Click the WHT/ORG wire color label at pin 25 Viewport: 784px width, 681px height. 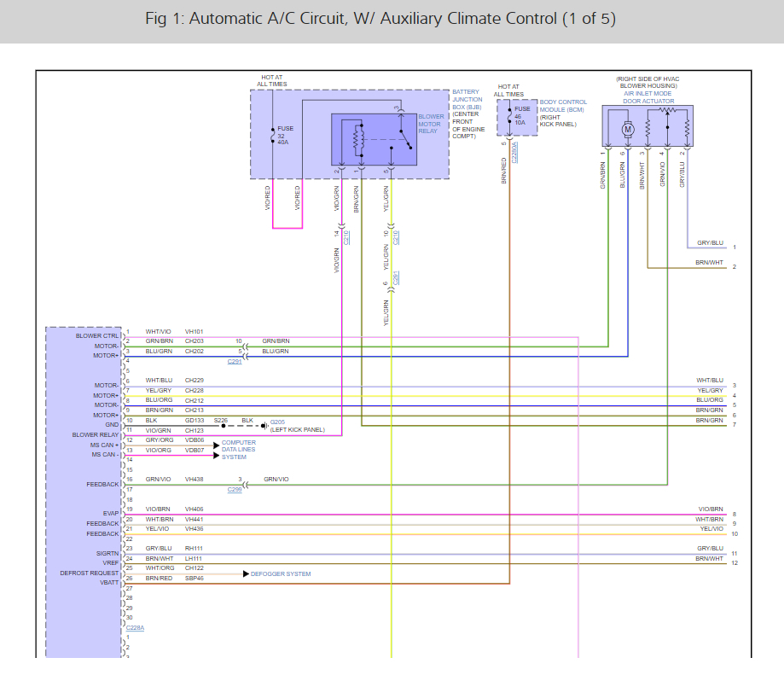tap(160, 568)
